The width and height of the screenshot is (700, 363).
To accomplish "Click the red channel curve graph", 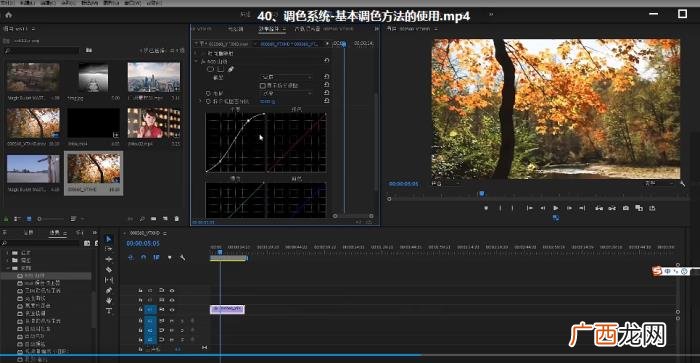I will pos(296,142).
